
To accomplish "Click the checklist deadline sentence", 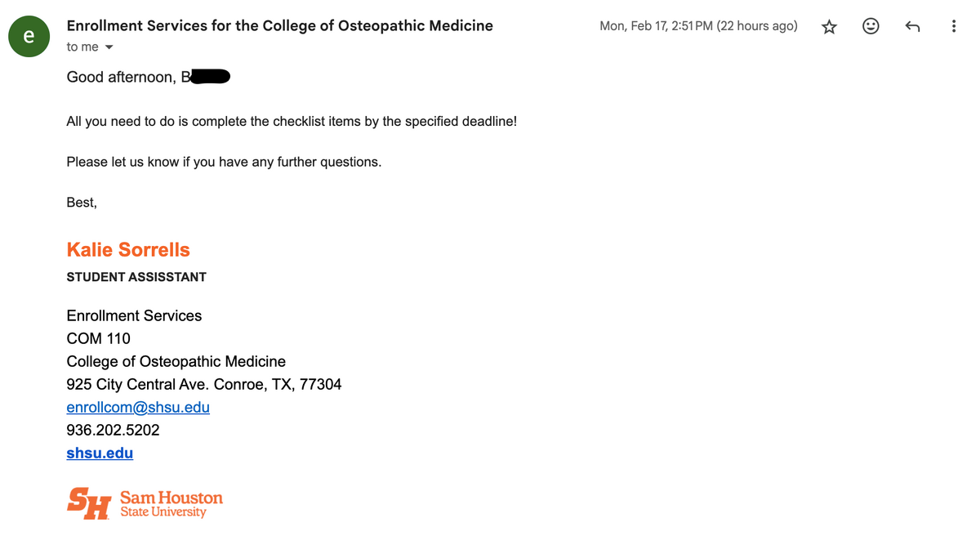I will pos(292,122).
